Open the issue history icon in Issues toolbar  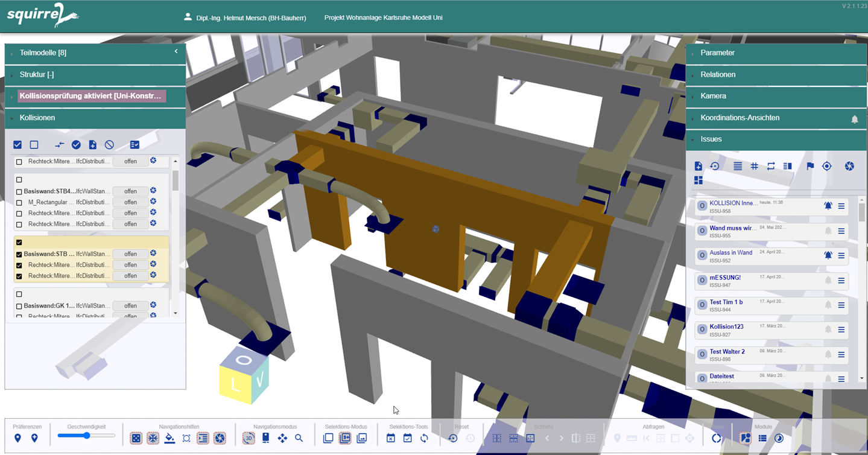coord(715,166)
